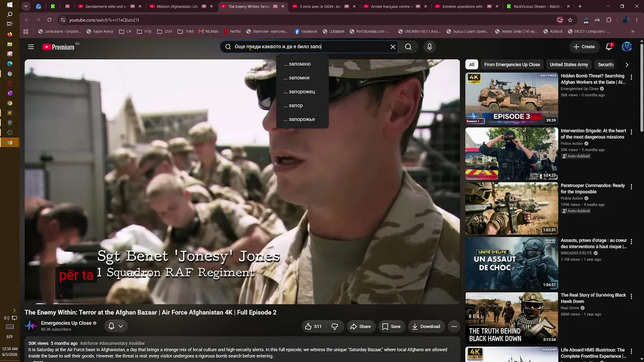This screenshot has width=644, height=362.
Task: Open the Create menu
Action: pos(584,47)
